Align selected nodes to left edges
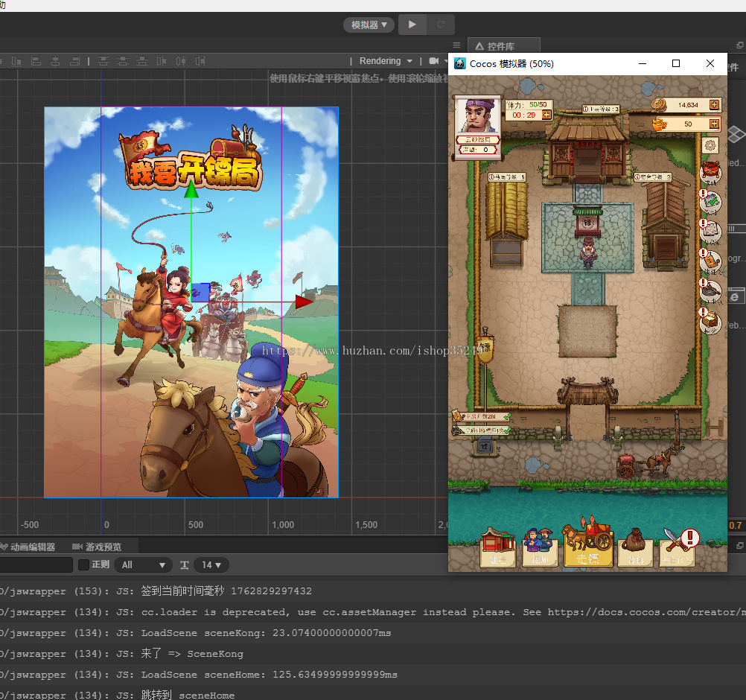 (x=36, y=61)
